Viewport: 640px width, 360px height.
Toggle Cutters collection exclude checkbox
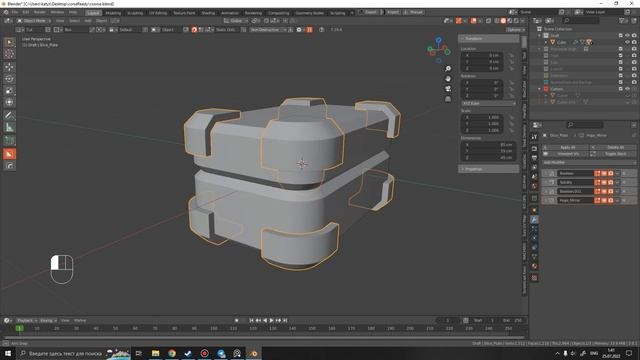point(621,89)
